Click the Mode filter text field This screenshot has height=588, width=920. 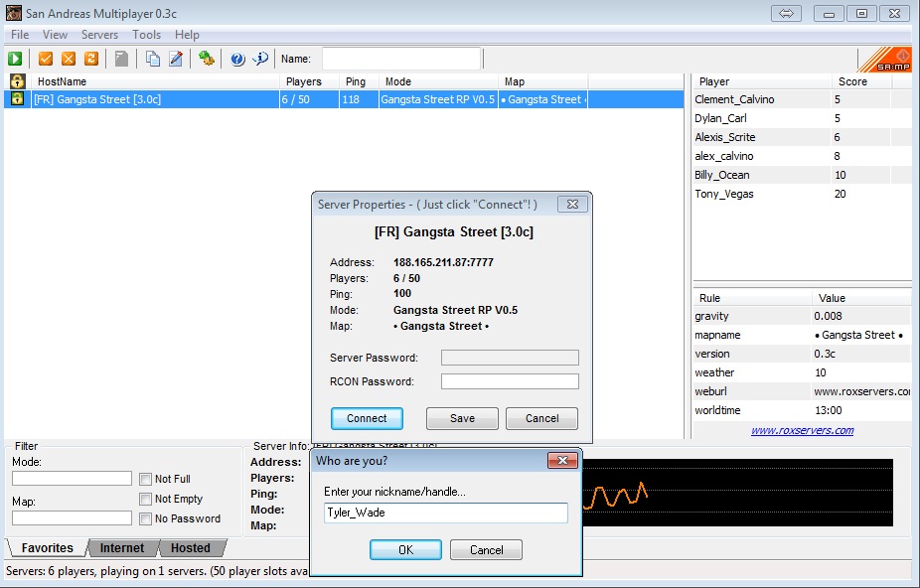coord(72,479)
